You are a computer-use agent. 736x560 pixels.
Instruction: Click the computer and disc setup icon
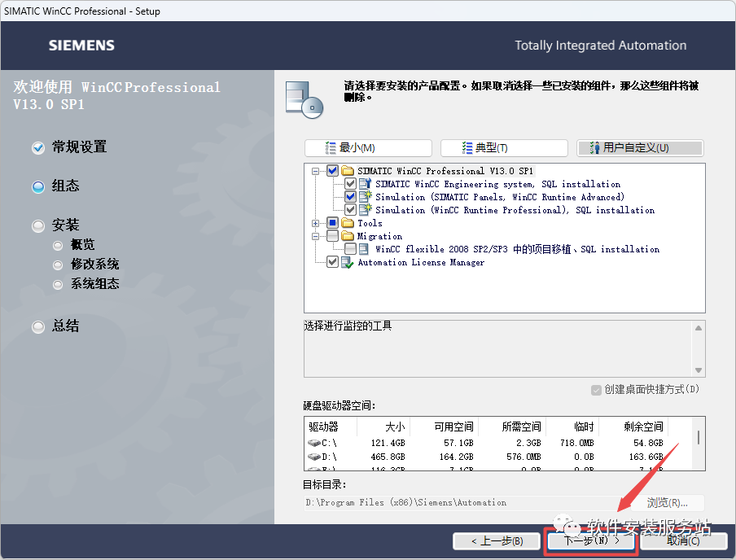(x=304, y=100)
